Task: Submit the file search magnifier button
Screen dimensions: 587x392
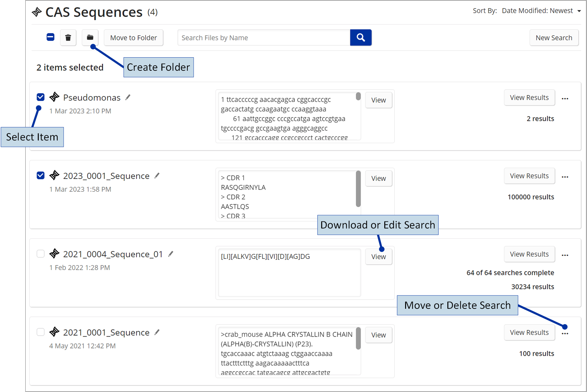Action: point(361,38)
